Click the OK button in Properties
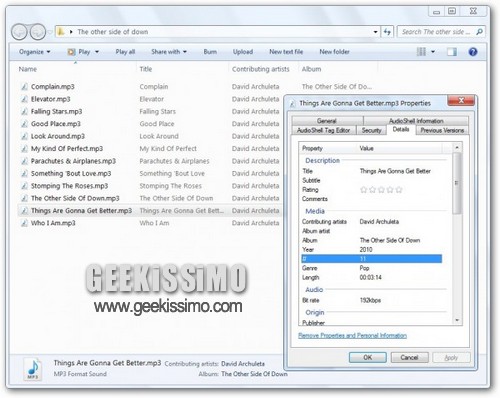Viewport: 500px width, 398px height. point(368,357)
